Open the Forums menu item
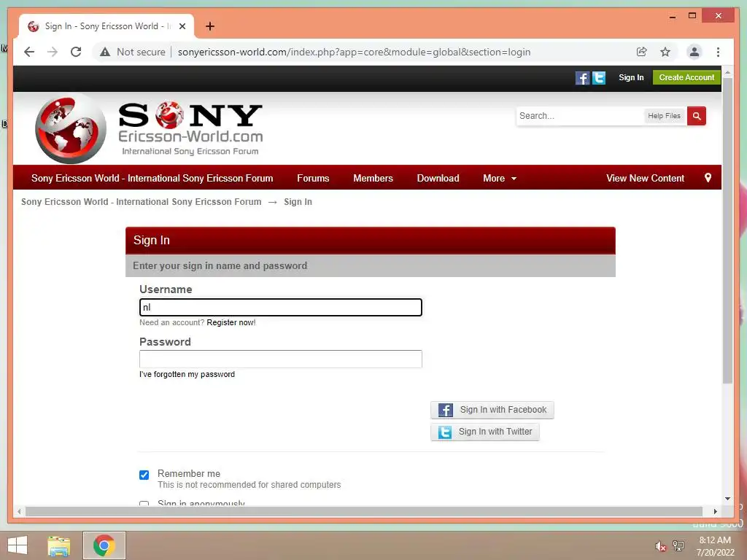This screenshot has height=560, width=747. 313,178
